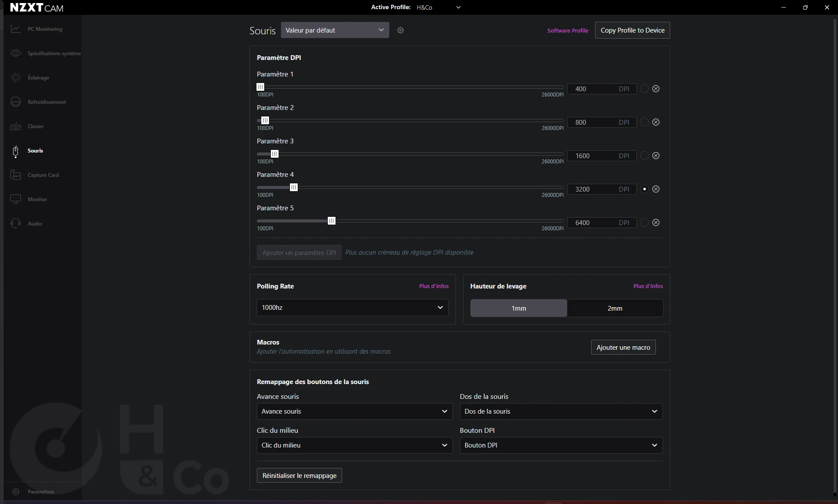Remove DPI Paramètre 4 with its X icon
This screenshot has height=504, width=838.
click(656, 189)
